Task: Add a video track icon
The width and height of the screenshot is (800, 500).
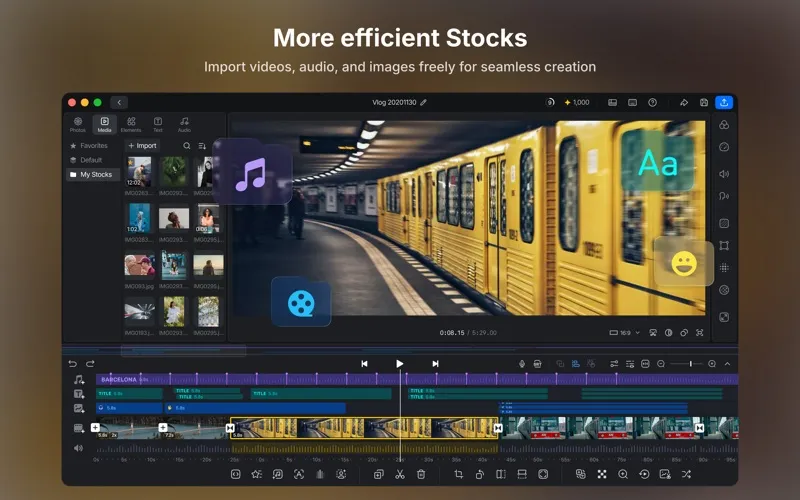Action: pyautogui.click(x=79, y=429)
